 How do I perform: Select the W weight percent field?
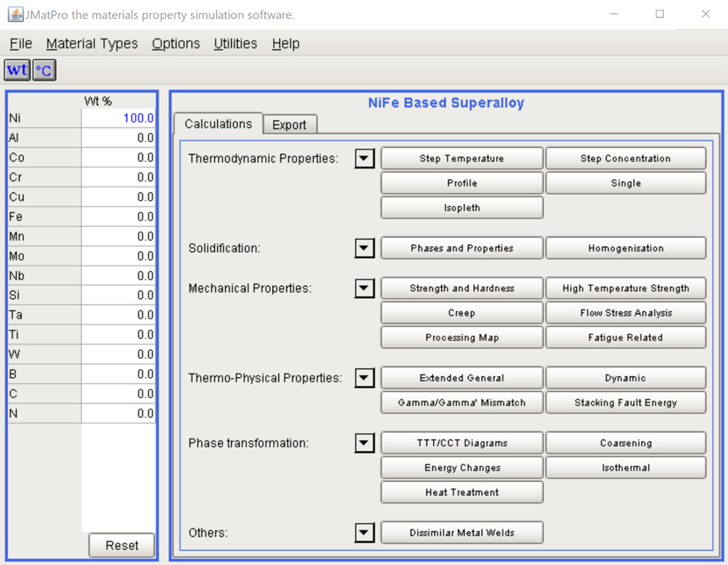pyautogui.click(x=119, y=354)
